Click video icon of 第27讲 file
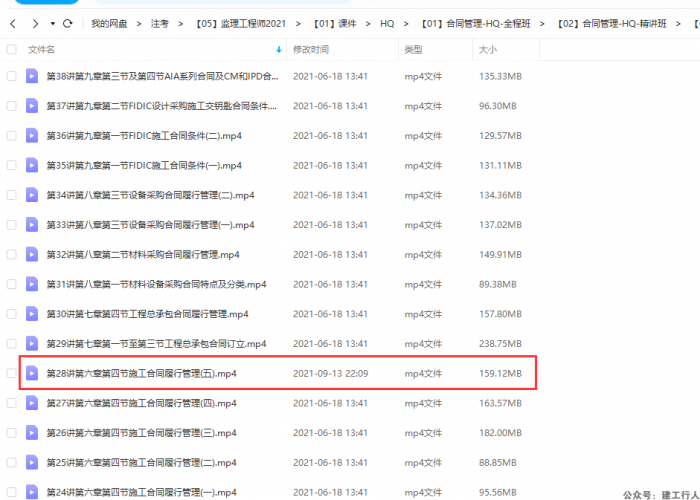This screenshot has height=500, width=700. click(32, 403)
